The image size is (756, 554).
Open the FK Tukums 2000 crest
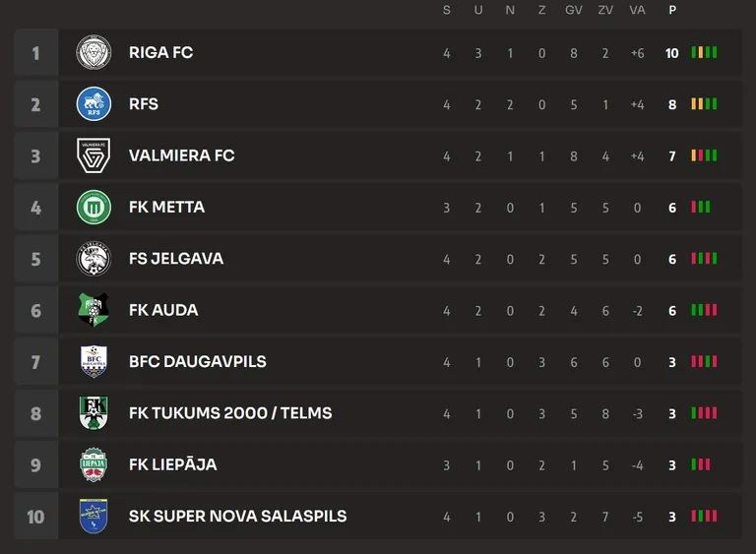[x=94, y=413]
